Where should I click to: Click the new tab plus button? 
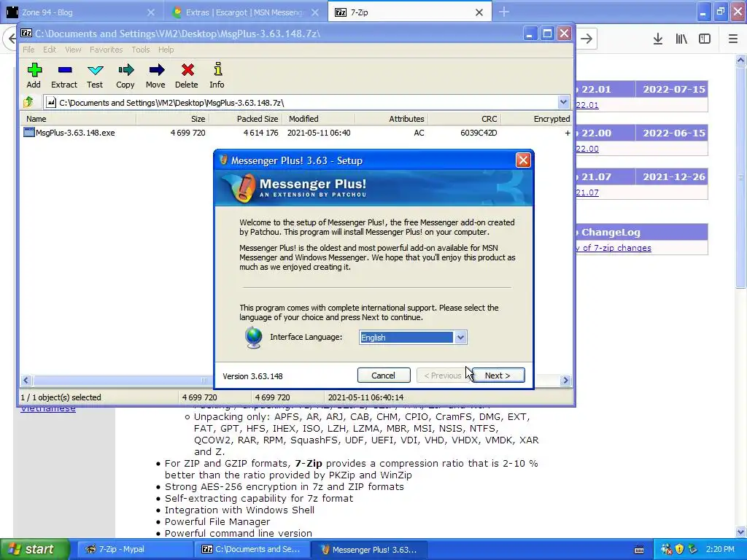[503, 12]
